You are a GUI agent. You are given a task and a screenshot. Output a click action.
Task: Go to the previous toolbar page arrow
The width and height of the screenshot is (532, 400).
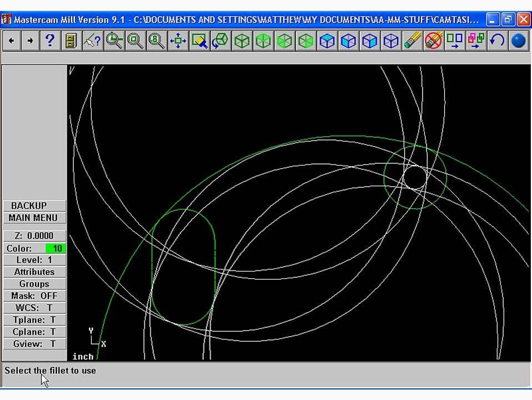pos(12,41)
